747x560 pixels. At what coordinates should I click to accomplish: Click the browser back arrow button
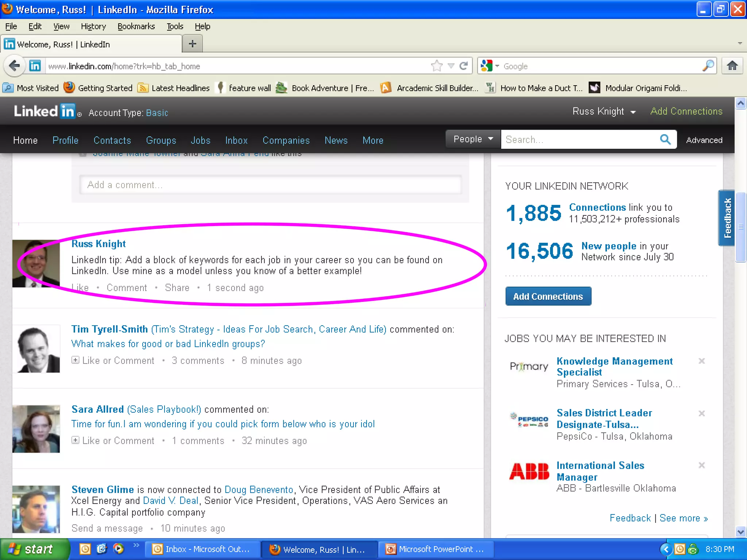[x=15, y=66]
